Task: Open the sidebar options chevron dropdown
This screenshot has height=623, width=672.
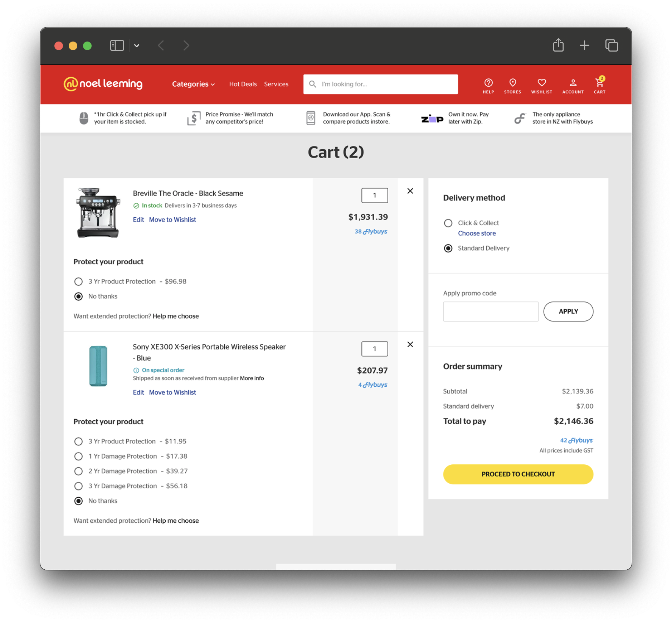Action: [x=137, y=45]
